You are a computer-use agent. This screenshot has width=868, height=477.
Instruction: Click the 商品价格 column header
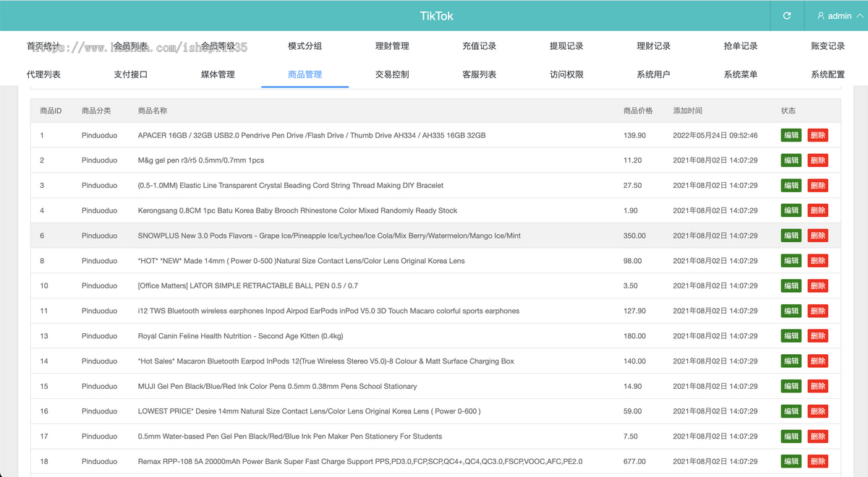click(638, 111)
